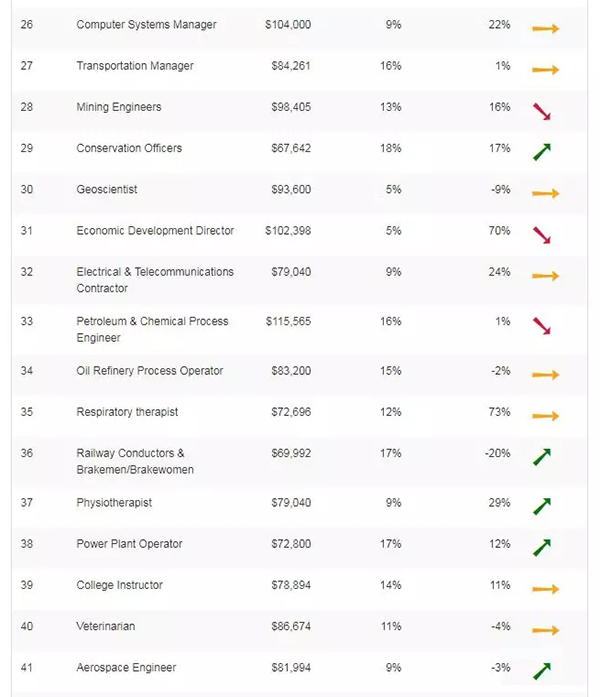Click the green arrow for Aerospace Engineer
This screenshot has height=697, width=600.
pos(542,671)
